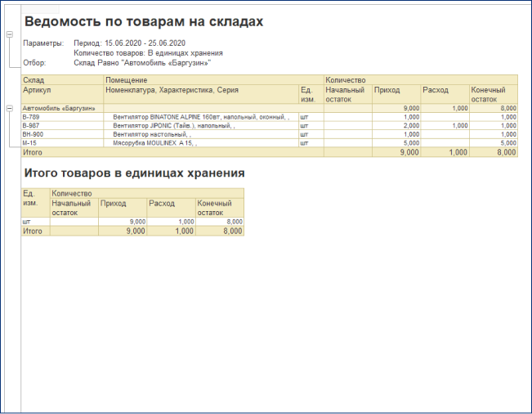Select Вентилятор настольный item cell
The image size is (532, 414).
pos(201,134)
